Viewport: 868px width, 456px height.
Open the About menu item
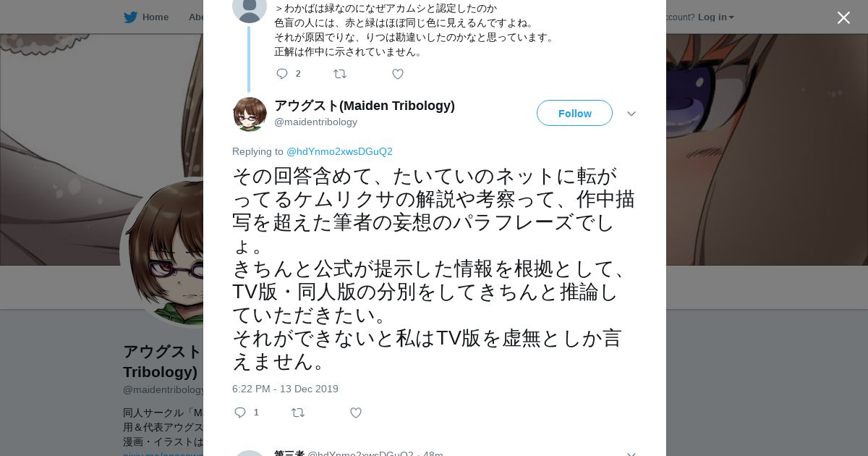pyautogui.click(x=196, y=17)
